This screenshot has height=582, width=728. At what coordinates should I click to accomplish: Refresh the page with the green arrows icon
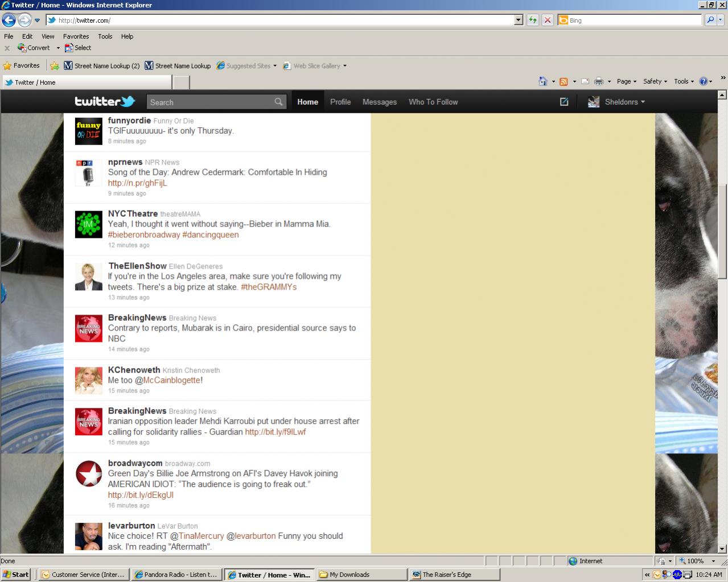[533, 20]
